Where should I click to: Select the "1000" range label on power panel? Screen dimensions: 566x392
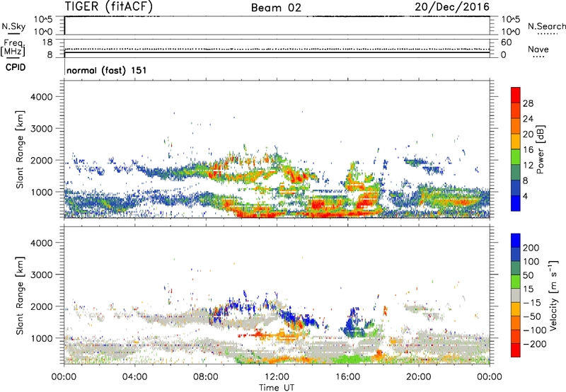42,192
